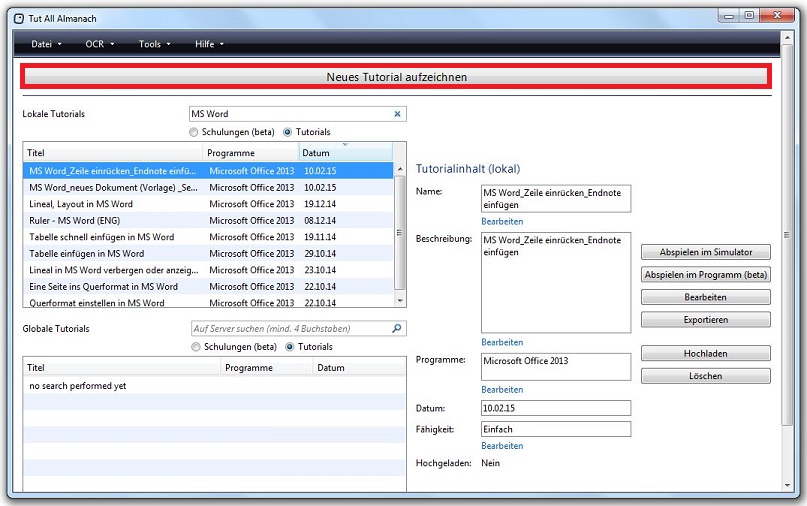807x506 pixels.
Task: Select Ruler - MS Word (ENG) tutorial row
Action: pyautogui.click(x=114, y=220)
